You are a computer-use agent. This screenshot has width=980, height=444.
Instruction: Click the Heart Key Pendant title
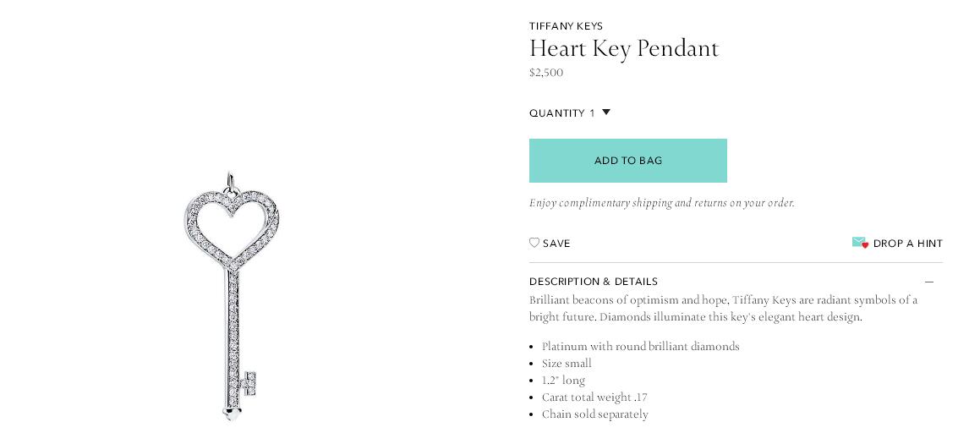pyautogui.click(x=624, y=48)
